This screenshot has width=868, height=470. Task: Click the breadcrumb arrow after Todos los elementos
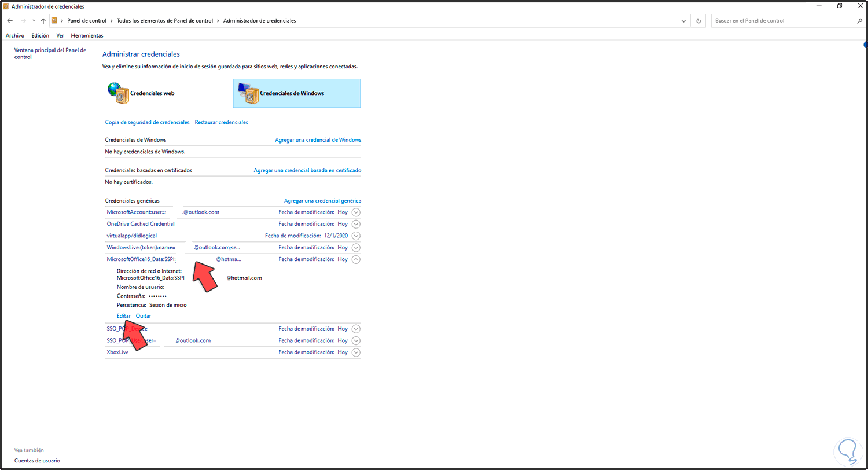click(219, 21)
